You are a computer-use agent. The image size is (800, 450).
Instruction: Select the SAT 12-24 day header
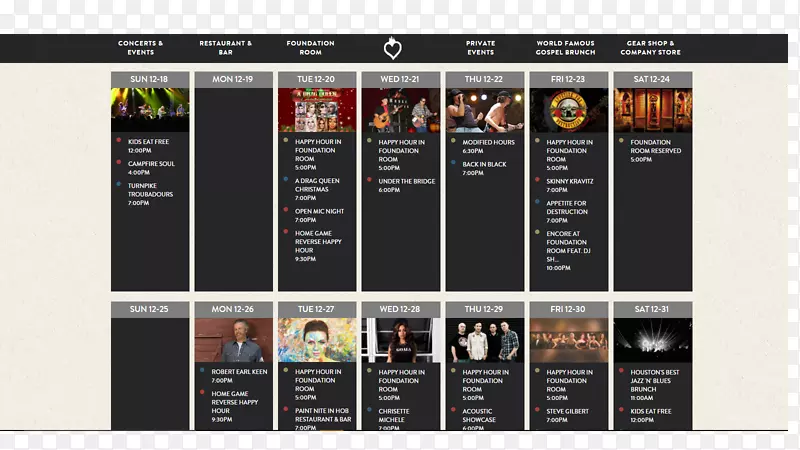653,79
